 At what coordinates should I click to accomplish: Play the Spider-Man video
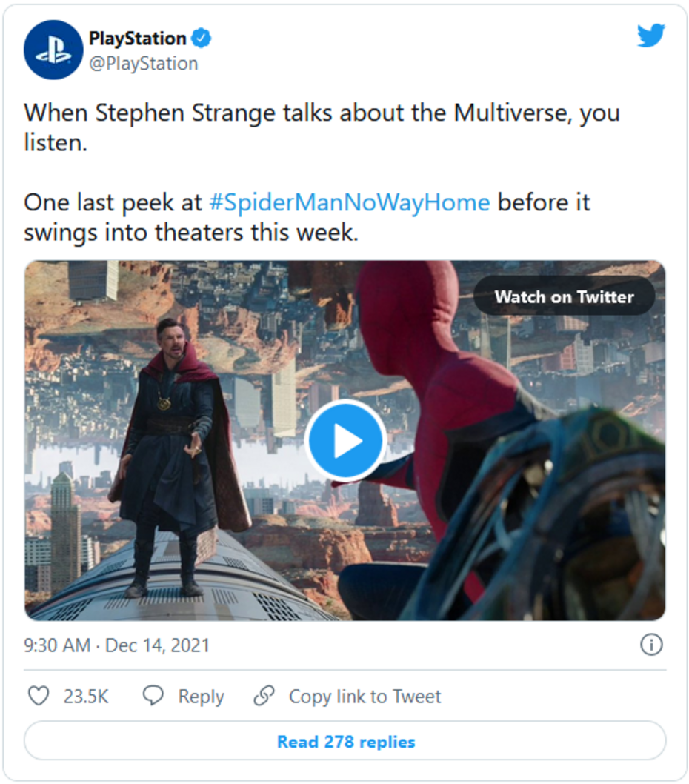click(345, 441)
